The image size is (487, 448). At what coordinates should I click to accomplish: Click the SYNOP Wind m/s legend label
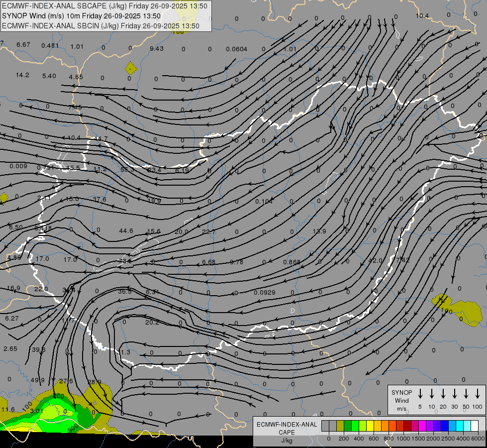(x=401, y=401)
